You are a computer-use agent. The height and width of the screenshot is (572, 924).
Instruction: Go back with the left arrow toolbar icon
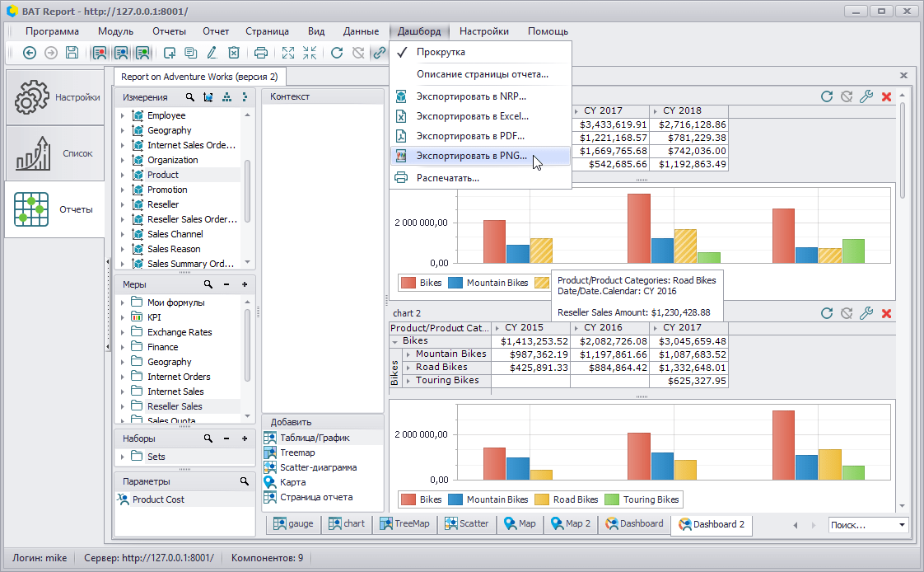point(30,53)
